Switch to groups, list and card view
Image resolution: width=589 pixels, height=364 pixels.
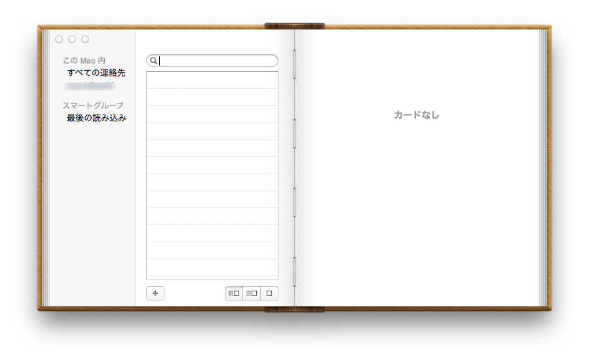[x=234, y=293]
